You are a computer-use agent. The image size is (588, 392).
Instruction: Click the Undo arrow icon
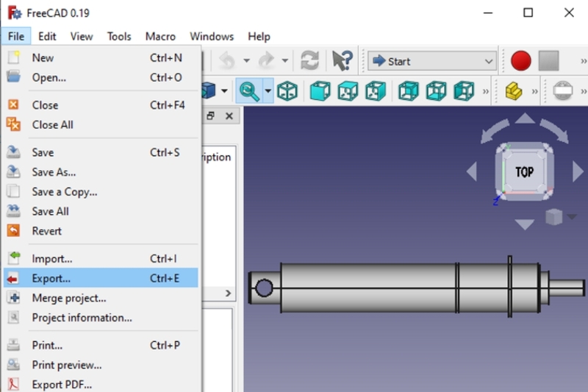[227, 60]
